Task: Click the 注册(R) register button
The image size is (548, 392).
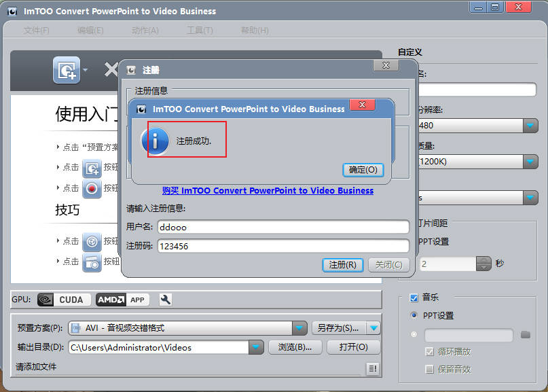Action: pyautogui.click(x=342, y=265)
